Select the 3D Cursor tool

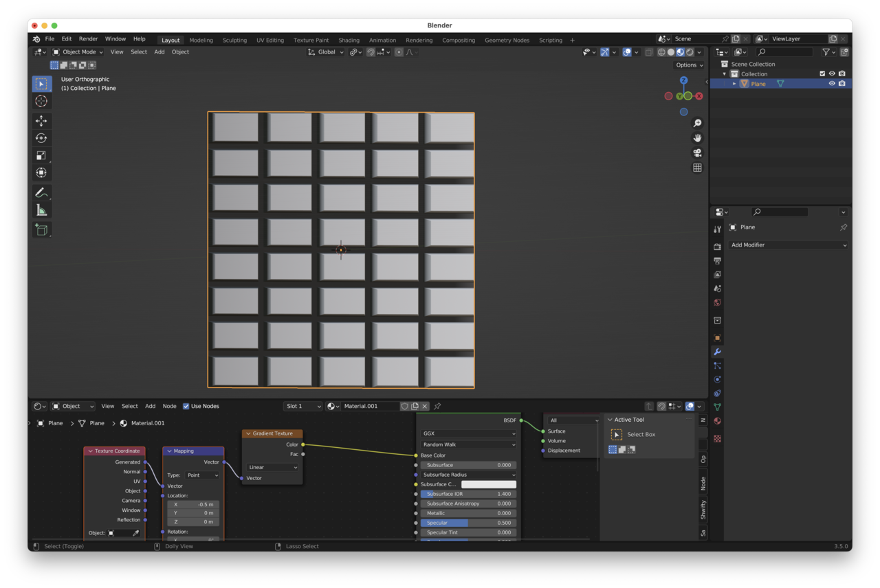coord(41,101)
